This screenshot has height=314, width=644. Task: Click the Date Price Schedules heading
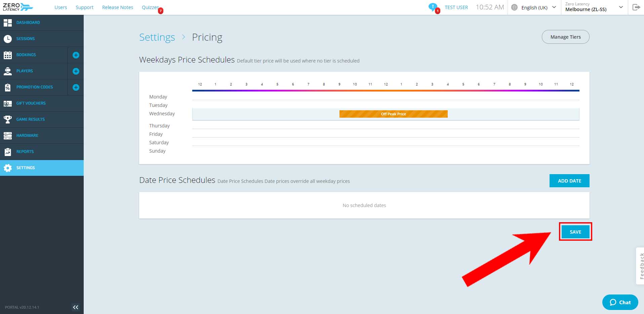coord(177,180)
